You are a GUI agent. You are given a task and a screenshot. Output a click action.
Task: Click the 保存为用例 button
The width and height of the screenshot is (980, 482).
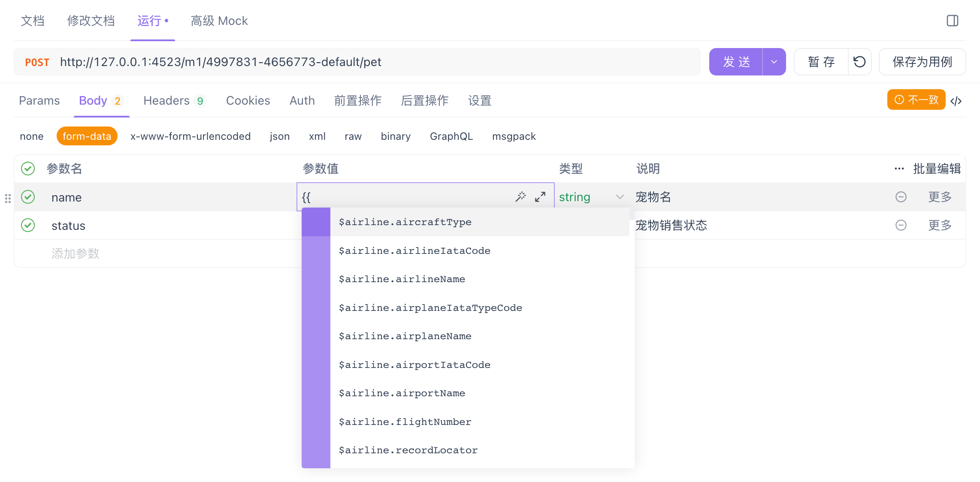tap(922, 62)
